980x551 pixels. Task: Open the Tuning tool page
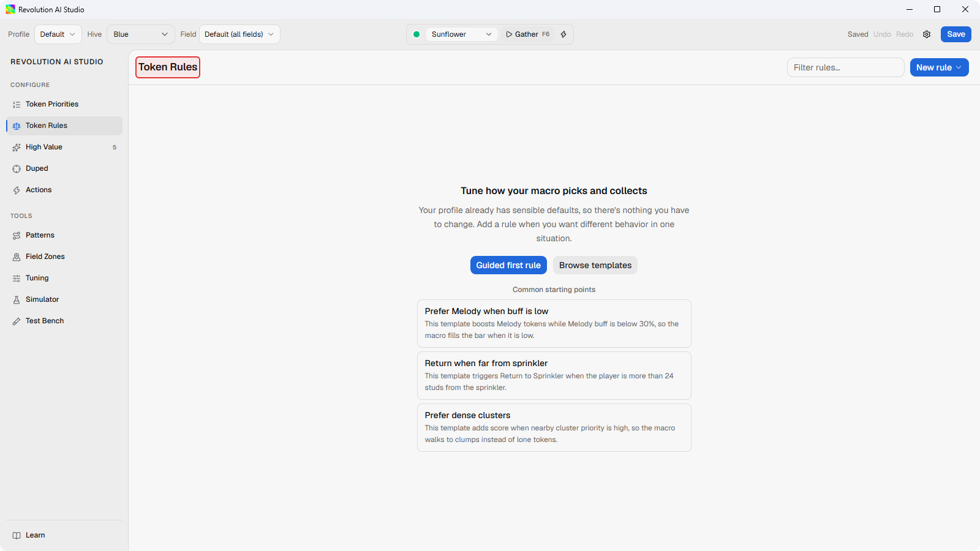(64, 278)
